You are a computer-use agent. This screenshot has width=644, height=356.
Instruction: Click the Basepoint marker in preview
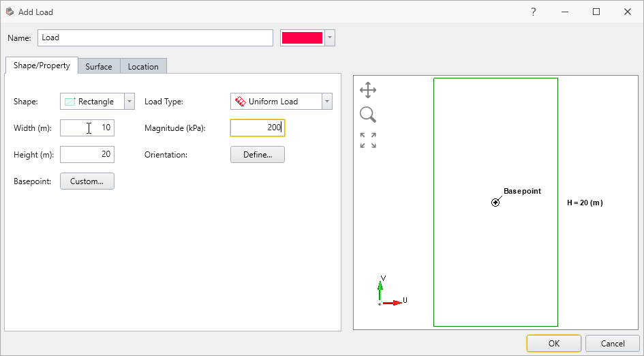[495, 203]
